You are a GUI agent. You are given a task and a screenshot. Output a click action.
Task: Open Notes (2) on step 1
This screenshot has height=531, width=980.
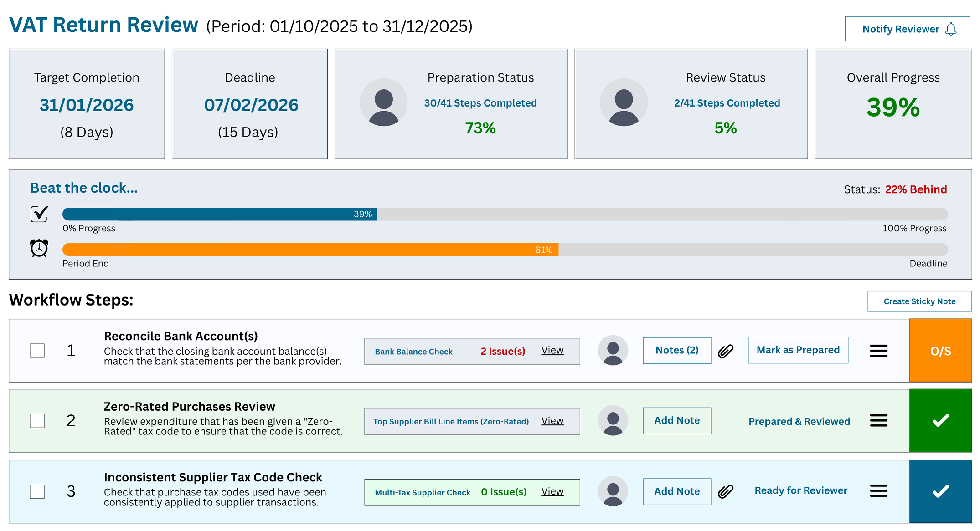point(677,350)
